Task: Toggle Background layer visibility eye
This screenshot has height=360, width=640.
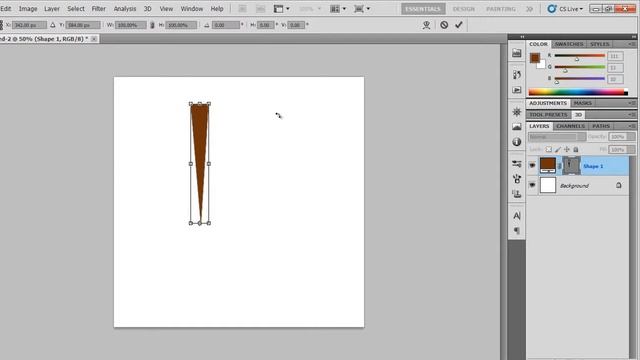Action: (x=532, y=185)
